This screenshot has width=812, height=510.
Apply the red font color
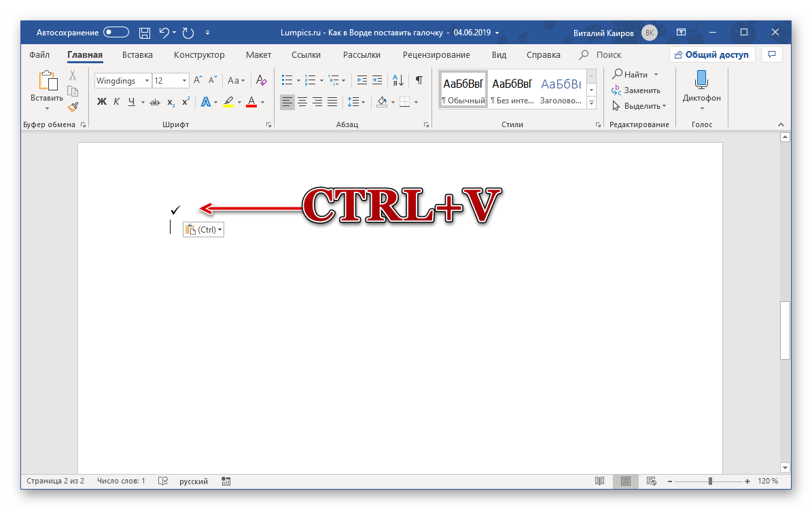pos(251,102)
